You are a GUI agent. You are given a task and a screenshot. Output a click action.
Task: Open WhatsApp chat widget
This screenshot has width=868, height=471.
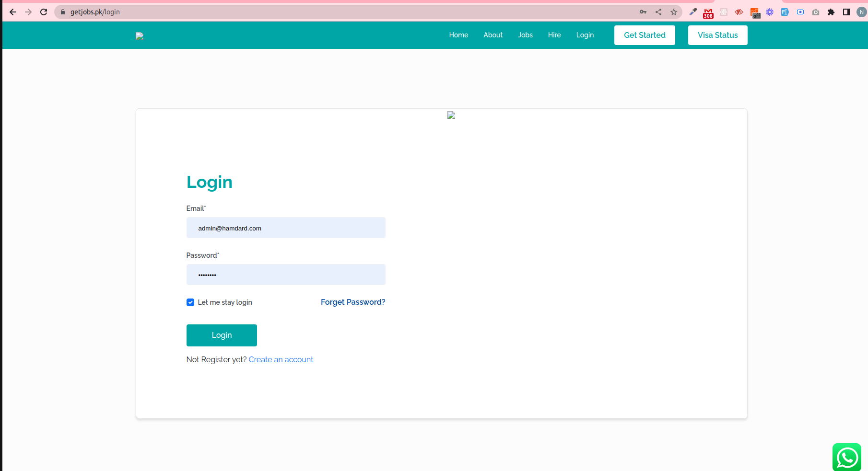click(x=847, y=457)
